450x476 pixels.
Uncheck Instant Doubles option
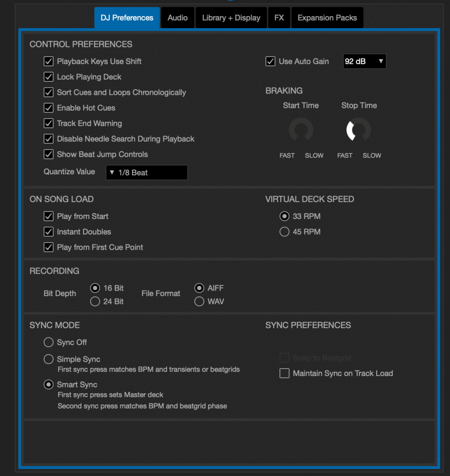pyautogui.click(x=48, y=231)
